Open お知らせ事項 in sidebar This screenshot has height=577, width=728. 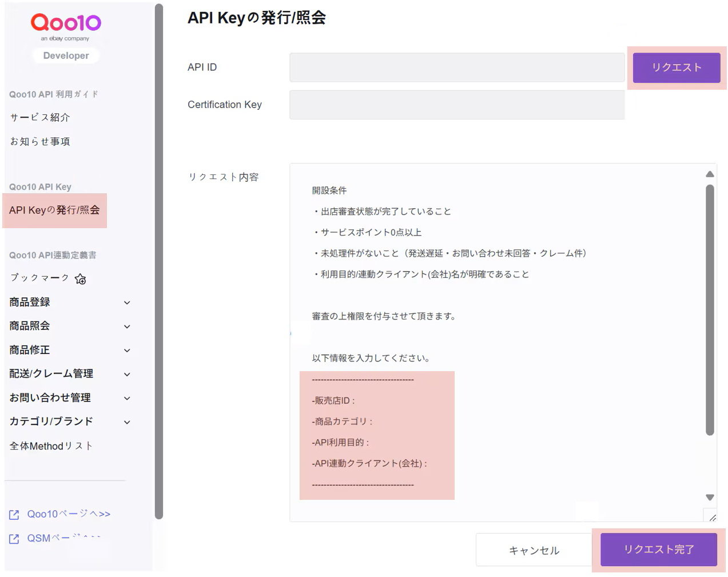point(40,141)
